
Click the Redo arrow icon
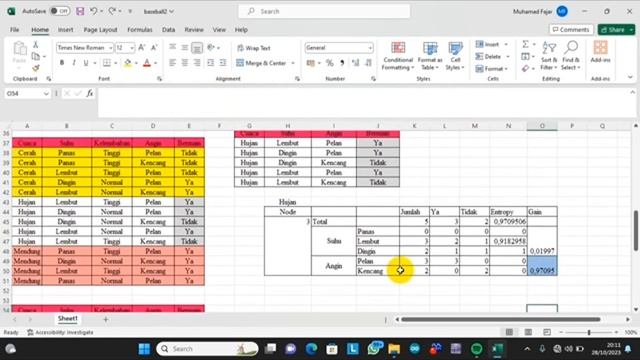click(x=112, y=11)
